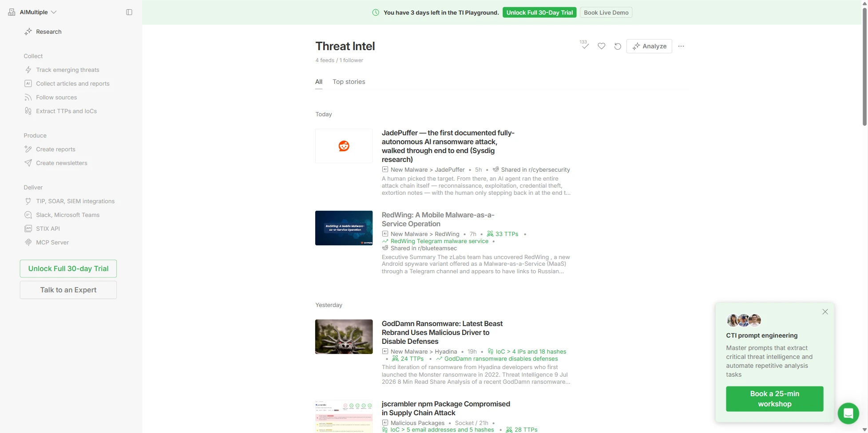Mark all 133 as read checkmark
This screenshot has width=868, height=433.
(x=585, y=45)
